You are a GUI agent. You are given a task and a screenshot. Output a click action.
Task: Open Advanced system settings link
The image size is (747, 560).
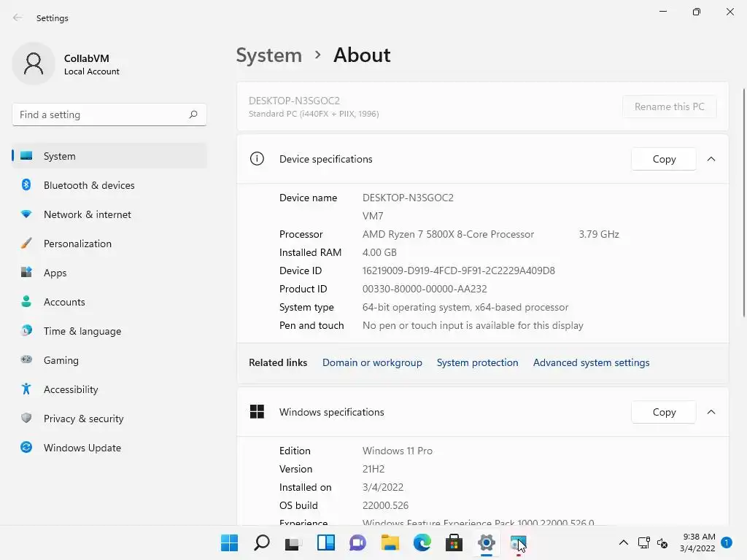(x=591, y=362)
